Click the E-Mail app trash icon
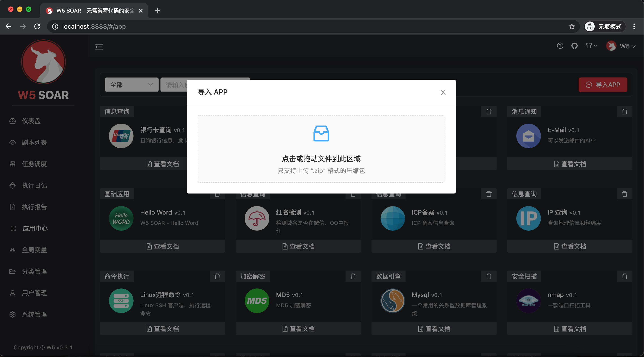 625,111
